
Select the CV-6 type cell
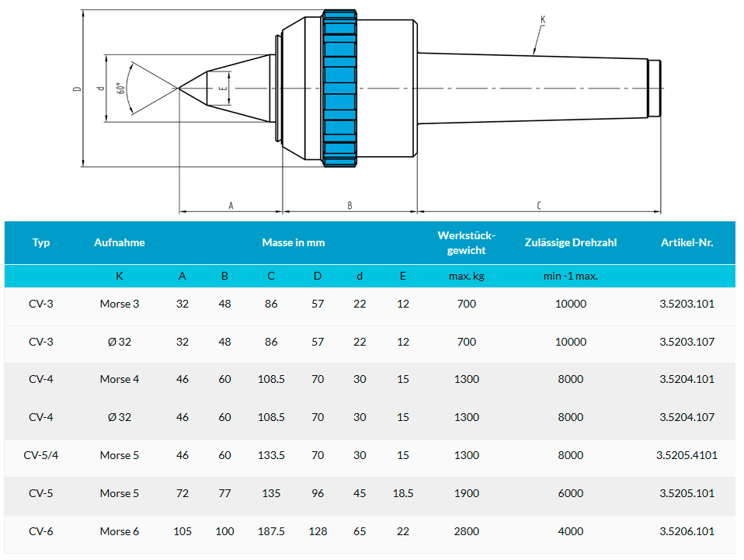[41, 531]
